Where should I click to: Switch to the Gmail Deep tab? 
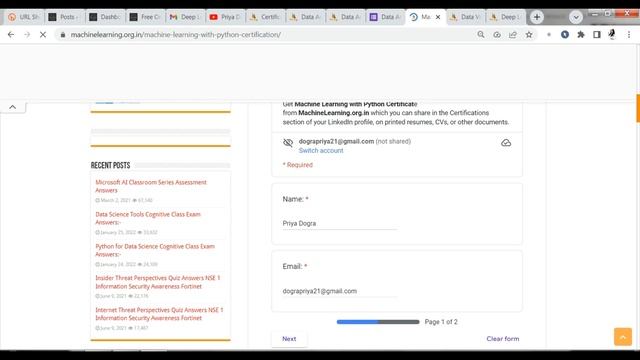coord(185,17)
